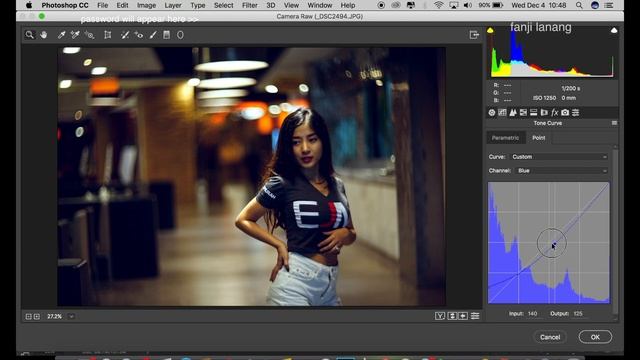640x360 pixels.
Task: Open the File menu
Action: (102, 5)
